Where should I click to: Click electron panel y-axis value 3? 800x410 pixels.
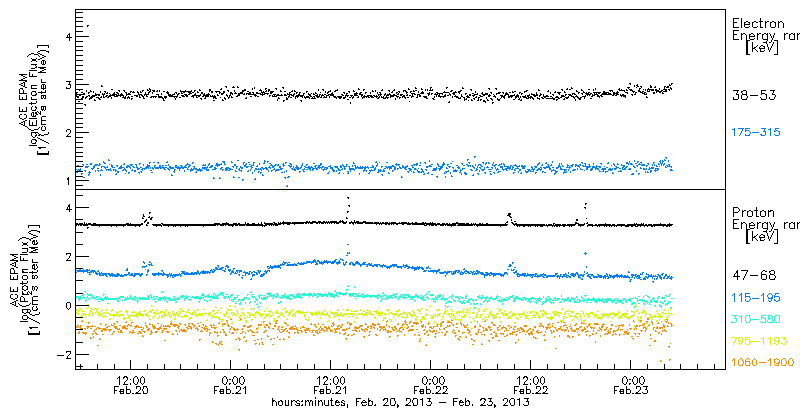pos(70,85)
